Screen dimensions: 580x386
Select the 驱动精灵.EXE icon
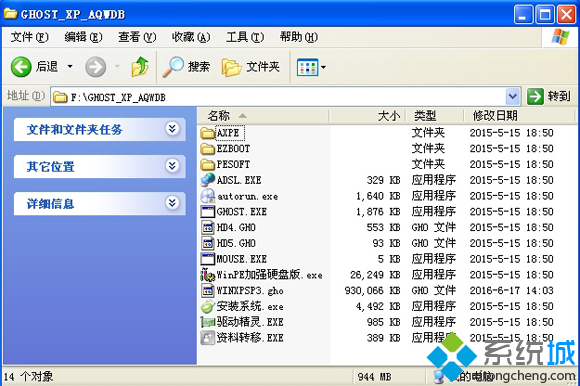[208, 322]
